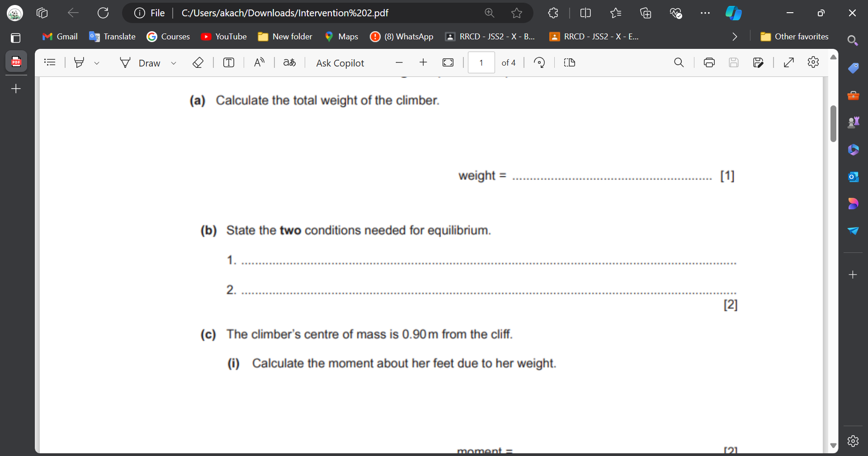Select the Add text tool
This screenshot has height=456, width=868.
tap(229, 62)
